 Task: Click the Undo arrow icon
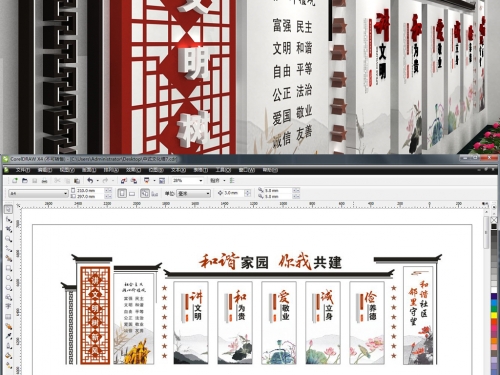pyautogui.click(x=90, y=180)
